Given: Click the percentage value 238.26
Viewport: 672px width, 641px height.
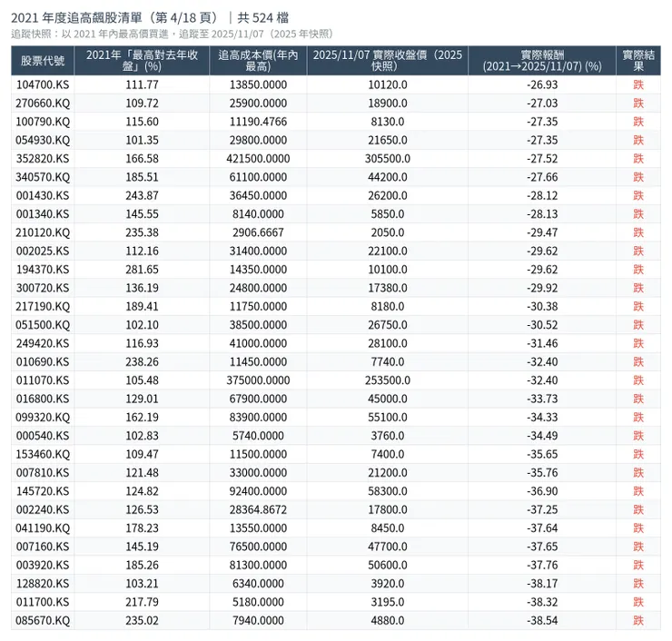Looking at the screenshot, I should coord(142,361).
